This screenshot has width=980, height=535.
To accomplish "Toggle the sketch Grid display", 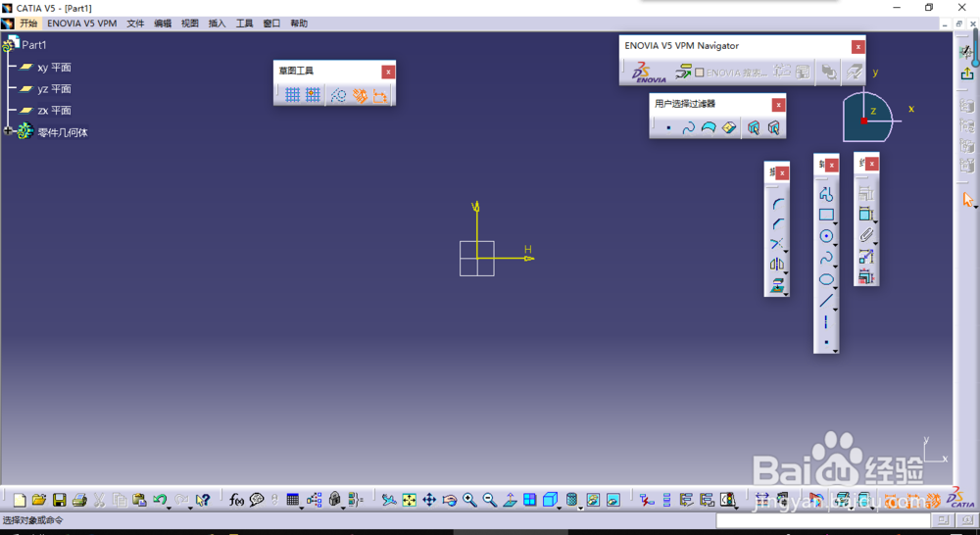I will [x=292, y=95].
